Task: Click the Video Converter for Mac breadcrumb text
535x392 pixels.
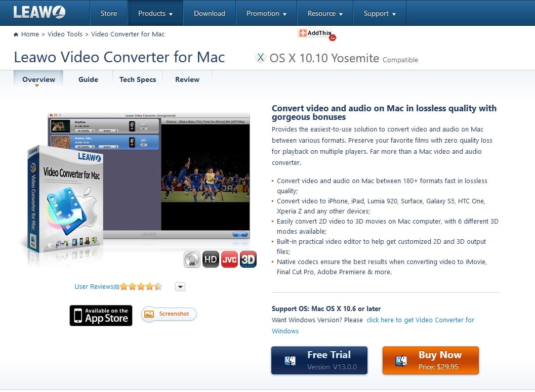Action: coord(128,34)
